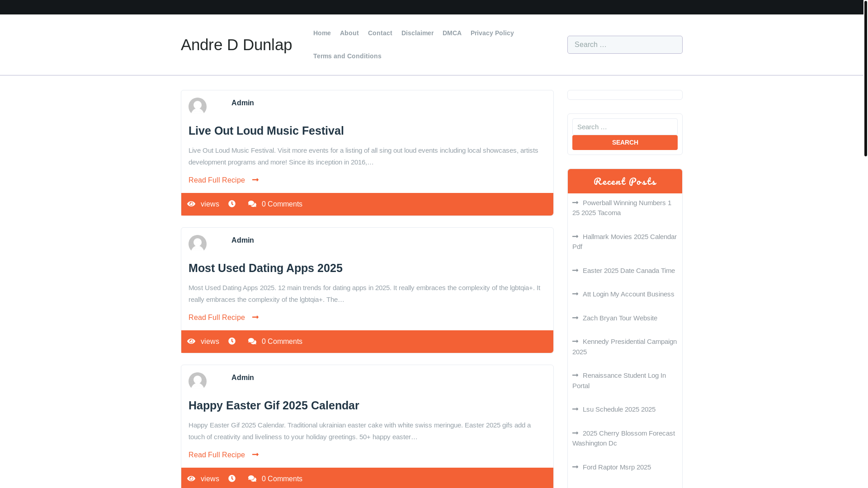Go to the Contact page

tap(380, 33)
